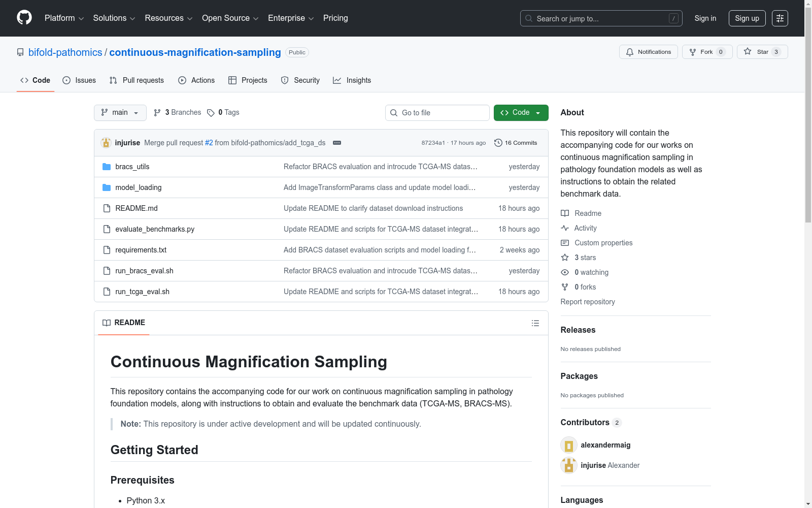Open the requirements.txt file name
Image resolution: width=812 pixels, height=508 pixels.
[141, 250]
